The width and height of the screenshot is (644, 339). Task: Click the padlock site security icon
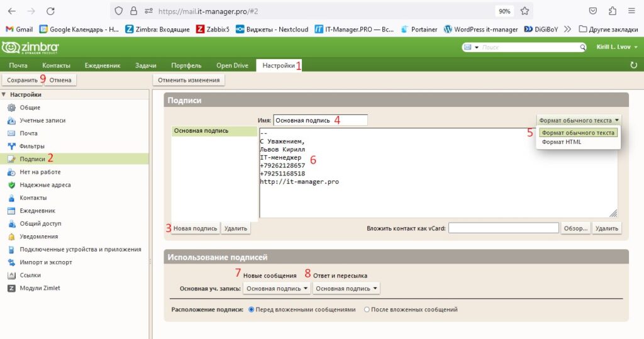(x=133, y=11)
